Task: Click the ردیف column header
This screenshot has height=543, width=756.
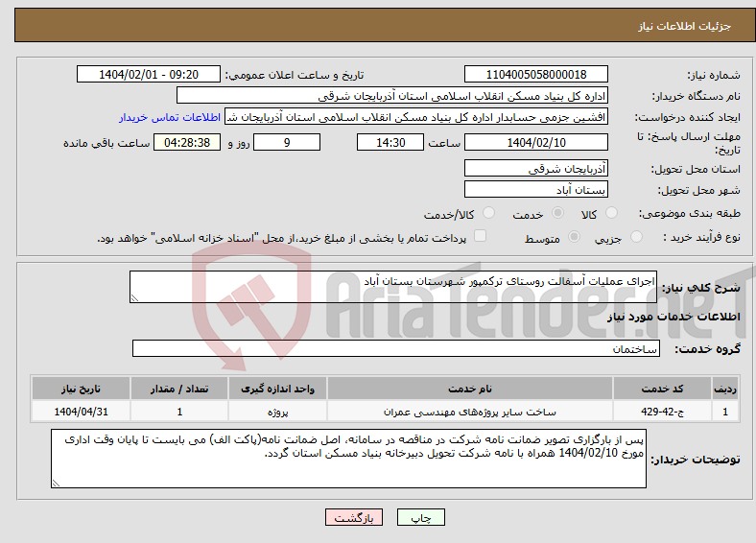Action: coord(725,389)
